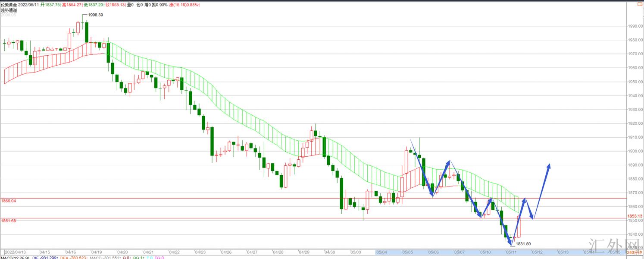Click the 05/10 date on time axis
Screen dimensions: 644x259
(x=485, y=252)
